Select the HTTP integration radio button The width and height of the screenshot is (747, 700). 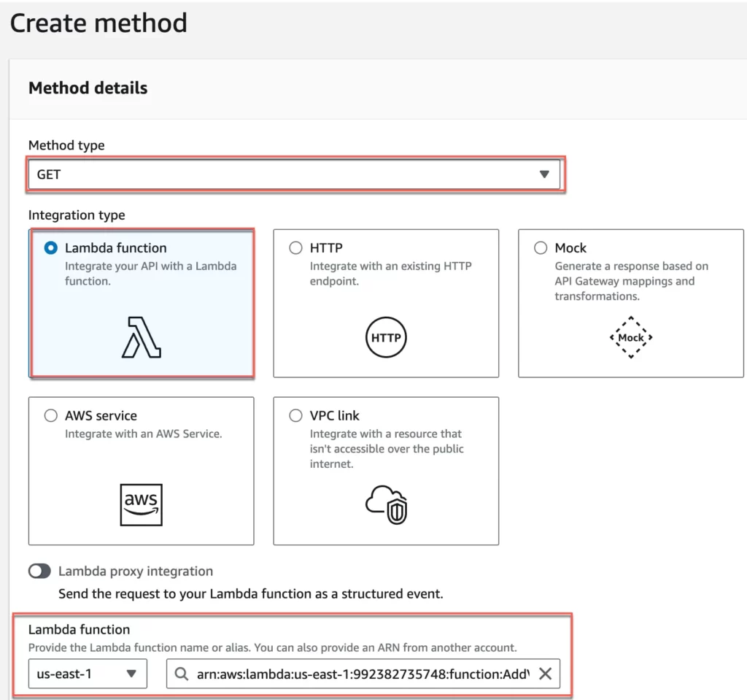click(296, 248)
